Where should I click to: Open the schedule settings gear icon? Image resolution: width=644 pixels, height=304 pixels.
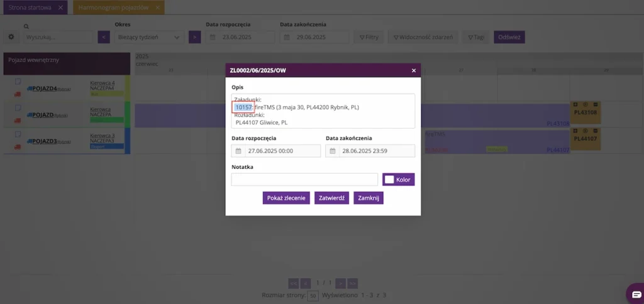[11, 37]
